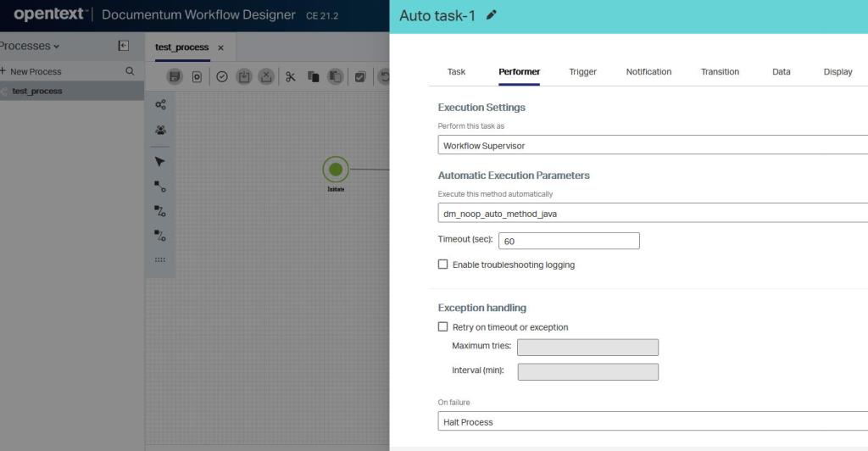Click the Automatic Execution Parameters heading

[x=514, y=175]
